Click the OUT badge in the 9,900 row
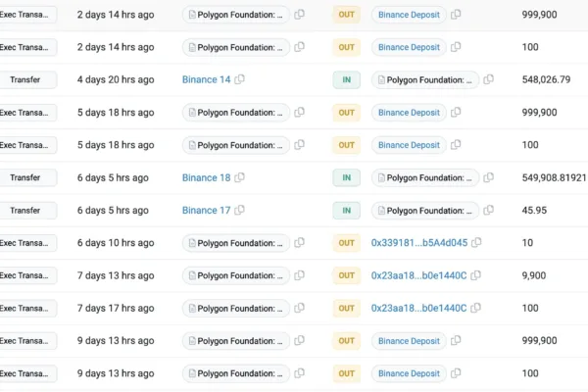Image resolution: width=588 pixels, height=392 pixels. point(347,275)
